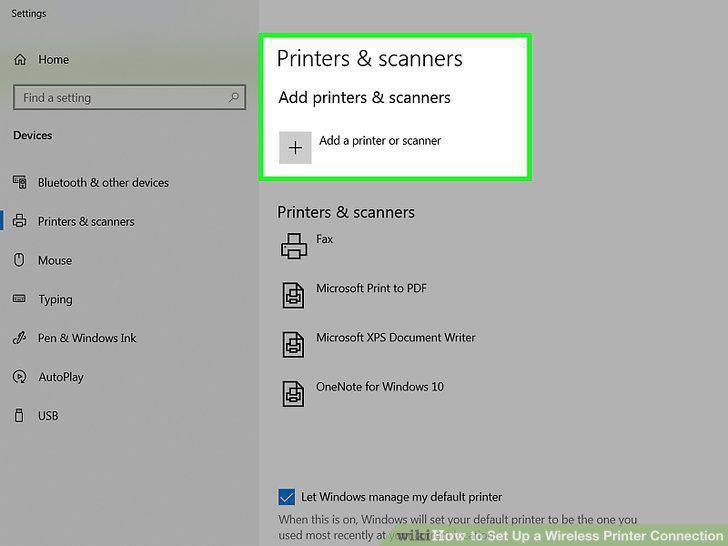Click in the Find a setting box

tap(130, 97)
